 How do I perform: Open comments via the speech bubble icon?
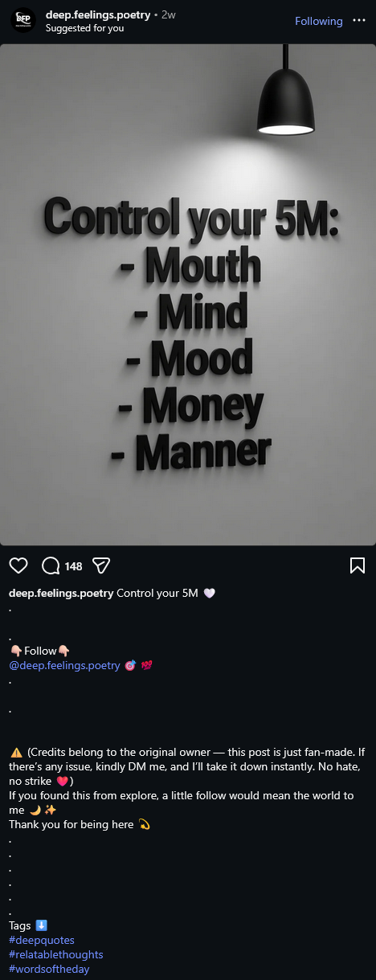pos(51,566)
